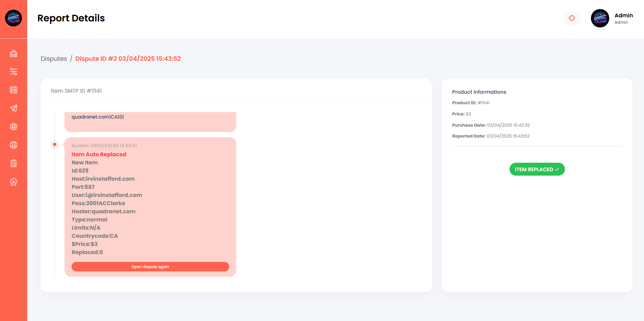Open the user globe sidebar icon
This screenshot has height=321, width=644.
coord(14,145)
